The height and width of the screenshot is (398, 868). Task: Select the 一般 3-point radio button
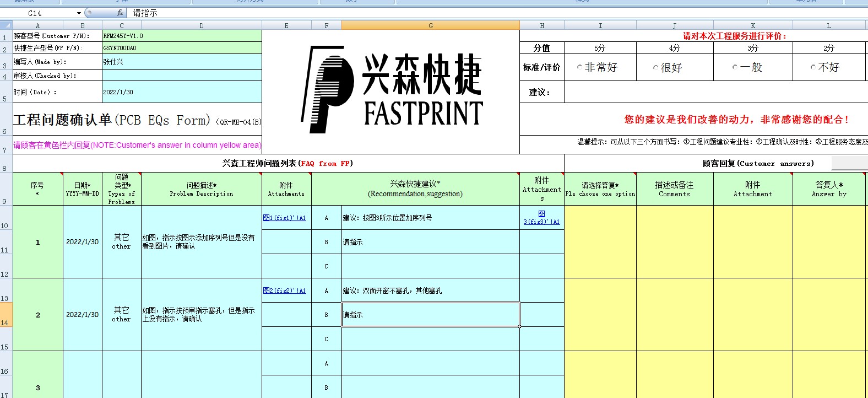[x=735, y=67]
